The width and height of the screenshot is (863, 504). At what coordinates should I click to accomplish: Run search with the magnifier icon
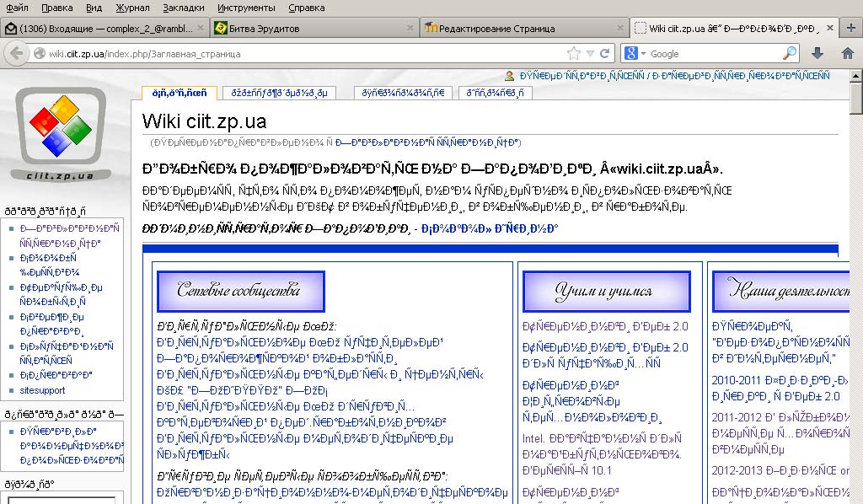click(790, 53)
